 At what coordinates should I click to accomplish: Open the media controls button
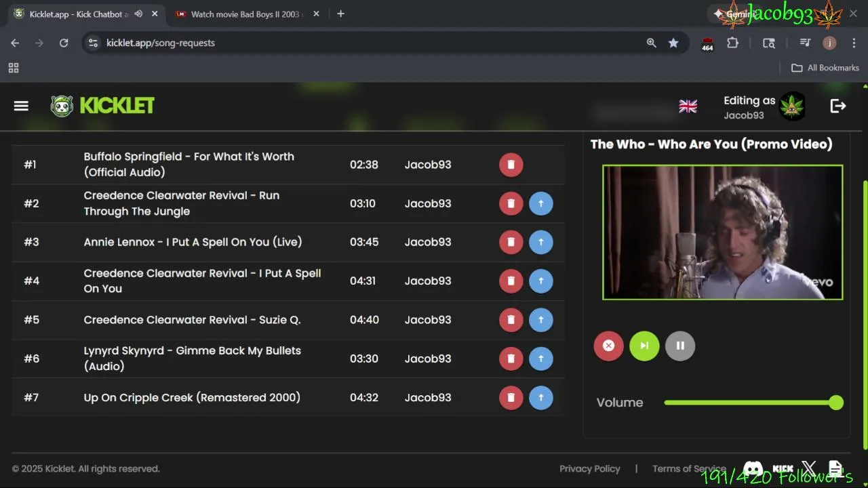(x=805, y=43)
